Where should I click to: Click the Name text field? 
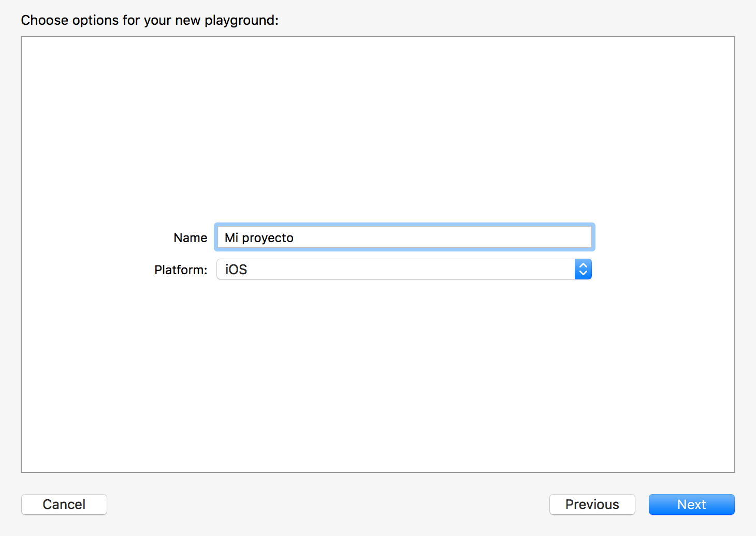pos(404,237)
